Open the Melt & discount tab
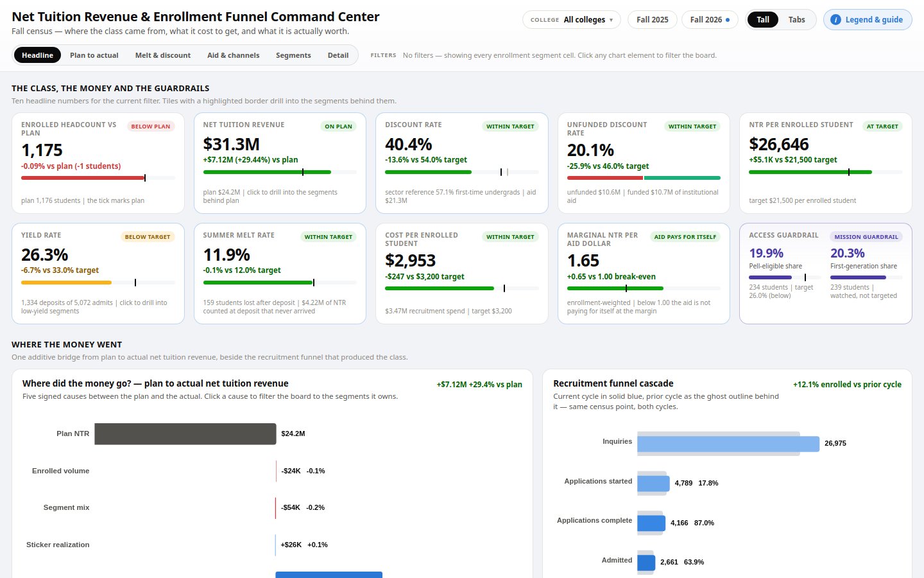The image size is (924, 578). tap(163, 55)
